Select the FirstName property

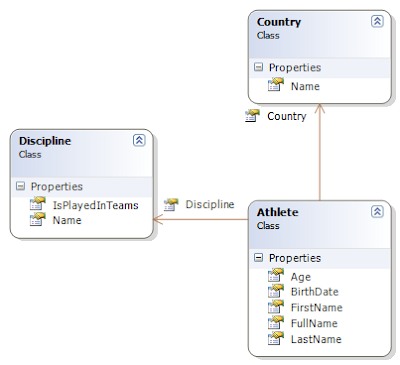coord(317,308)
